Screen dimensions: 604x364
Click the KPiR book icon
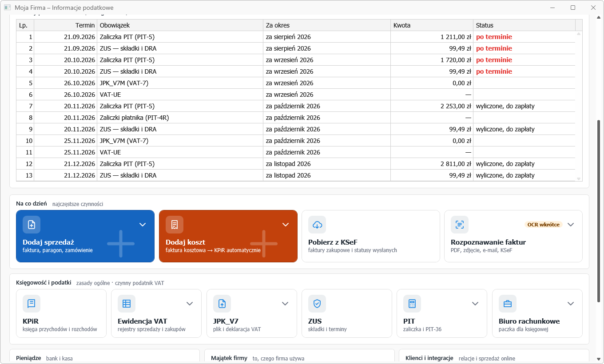coord(32,304)
